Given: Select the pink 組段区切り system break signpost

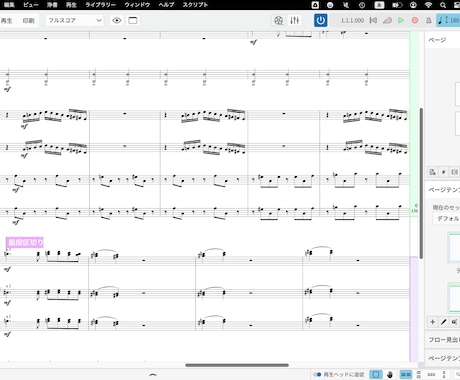Looking at the screenshot, I should pyautogui.click(x=25, y=242).
